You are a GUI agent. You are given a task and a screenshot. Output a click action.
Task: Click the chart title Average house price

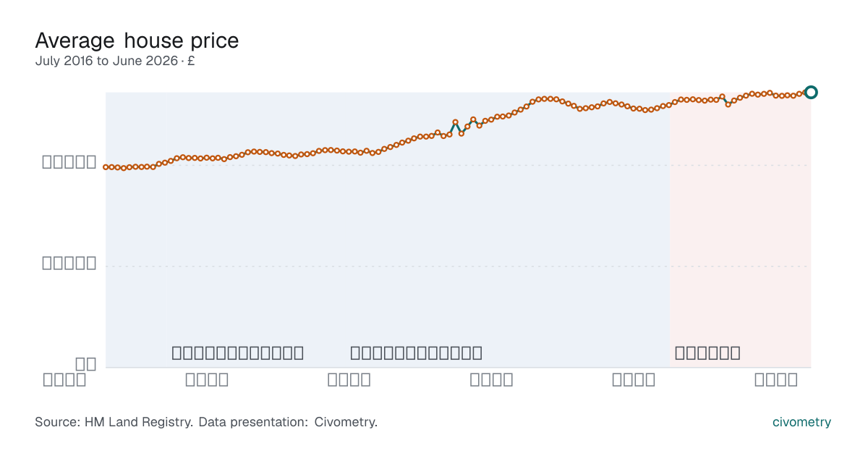tap(137, 40)
